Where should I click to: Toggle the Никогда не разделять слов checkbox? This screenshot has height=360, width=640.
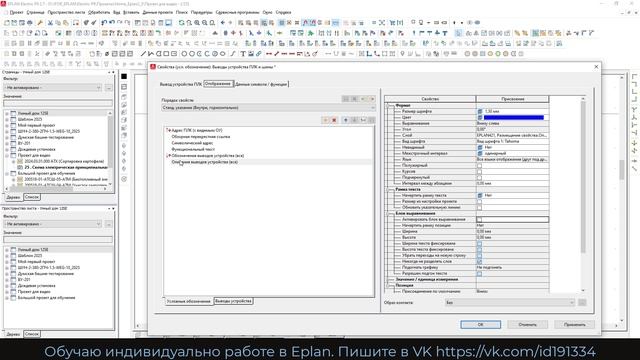(480, 262)
